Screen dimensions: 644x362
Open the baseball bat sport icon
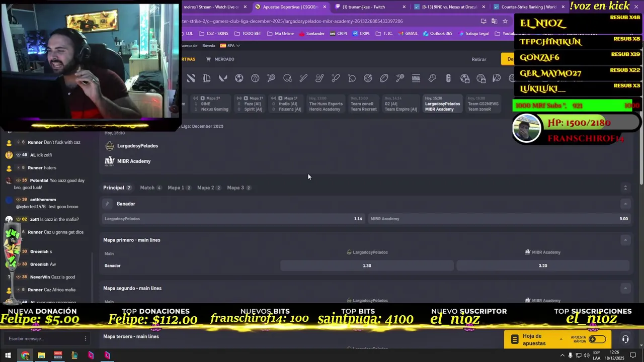(303, 78)
